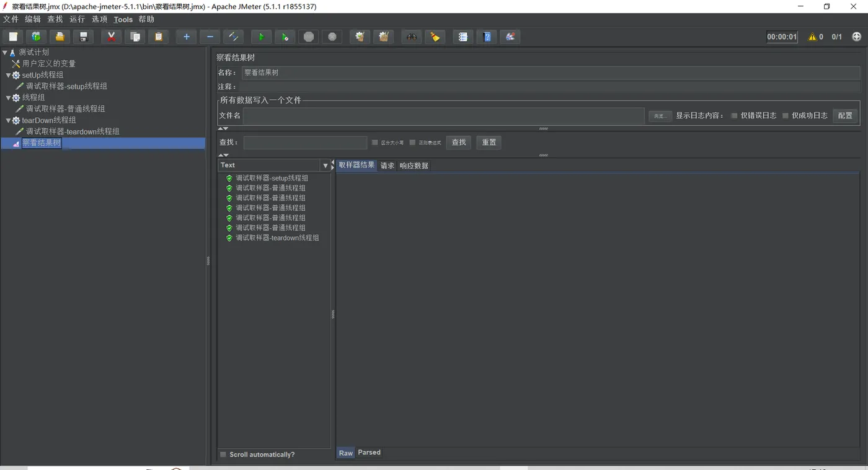
Task: Select the 测试计划 flask icon in tree
Action: (12, 53)
